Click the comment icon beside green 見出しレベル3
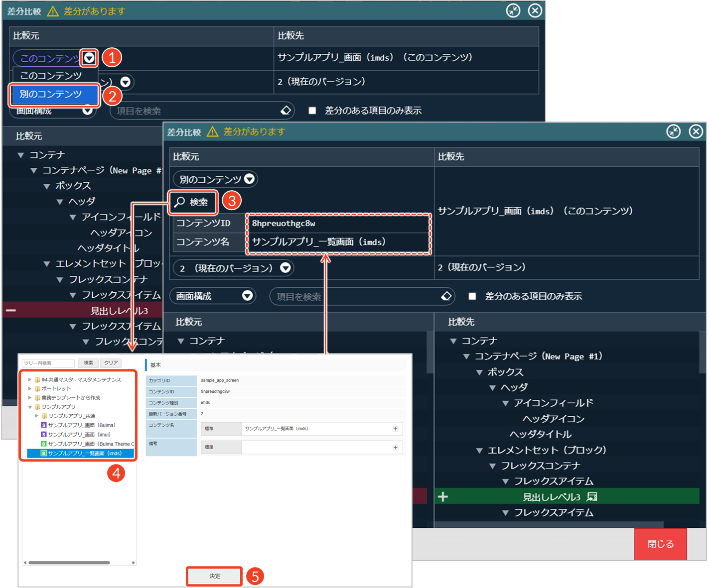710x588 pixels. pos(592,497)
